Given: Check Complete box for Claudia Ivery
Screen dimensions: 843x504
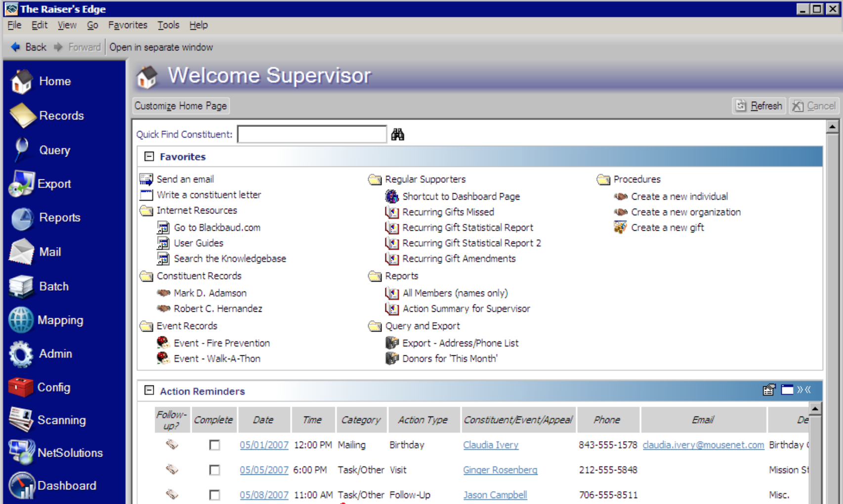Looking at the screenshot, I should (x=214, y=445).
